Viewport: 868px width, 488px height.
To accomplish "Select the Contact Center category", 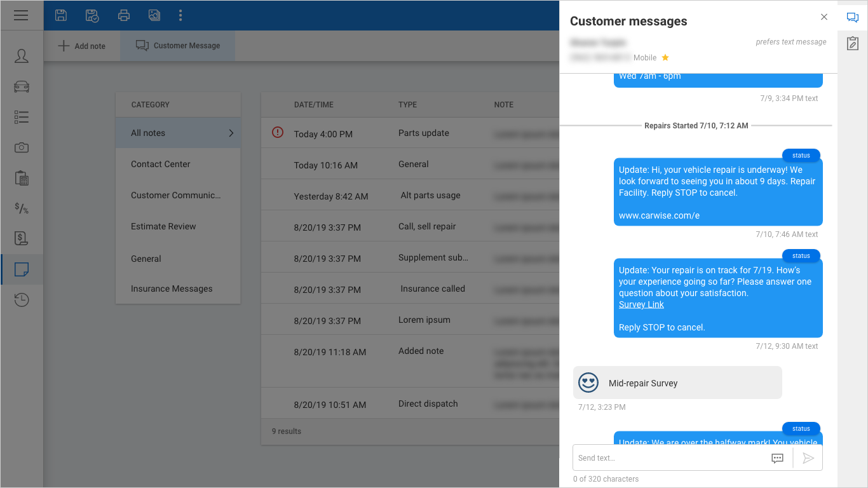I will (x=178, y=164).
